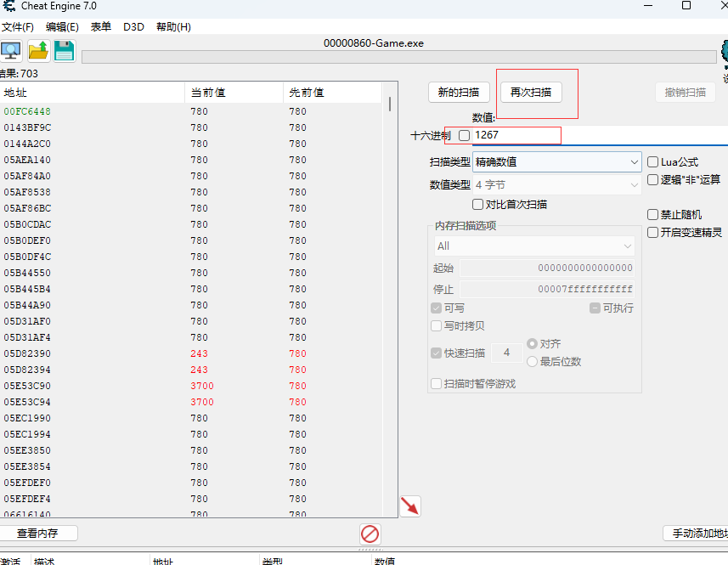Toggle the 禁止随机 checkbox
The height and width of the screenshot is (565, 728).
click(x=652, y=214)
